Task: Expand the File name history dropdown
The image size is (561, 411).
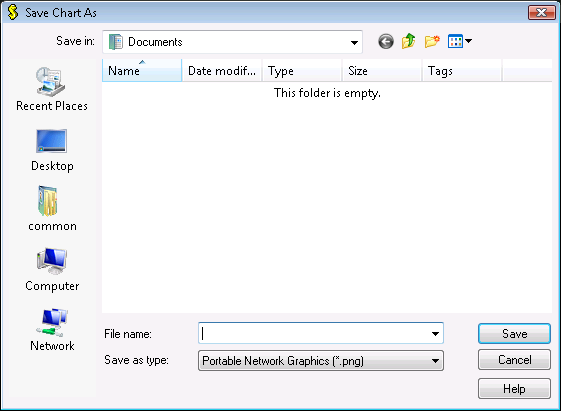Action: click(435, 334)
